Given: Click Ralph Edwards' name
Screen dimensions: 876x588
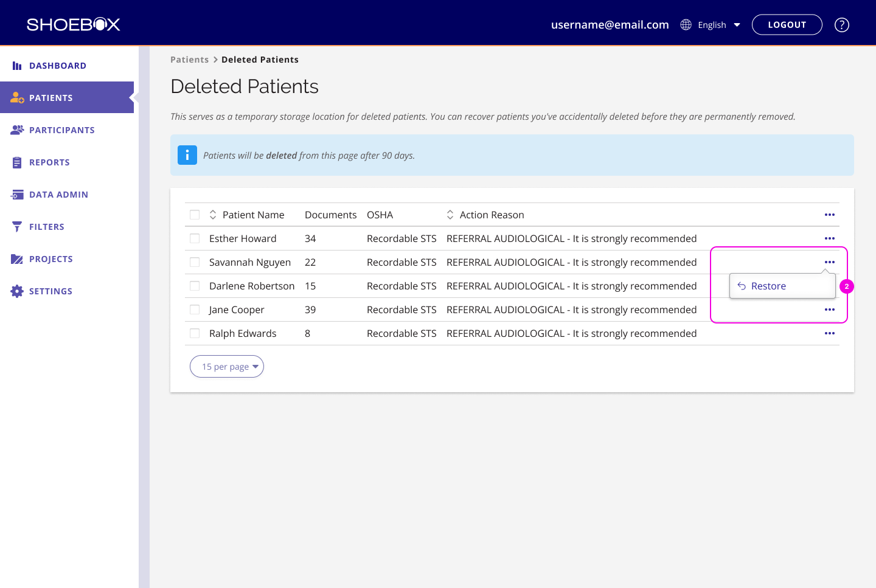Looking at the screenshot, I should click(x=243, y=333).
